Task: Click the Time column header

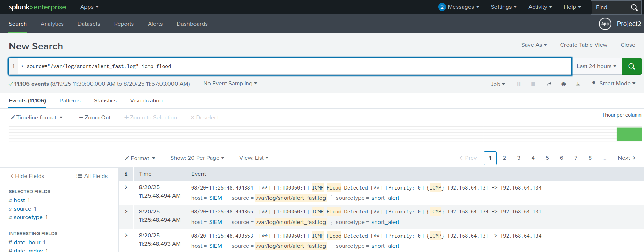Action: [145, 174]
